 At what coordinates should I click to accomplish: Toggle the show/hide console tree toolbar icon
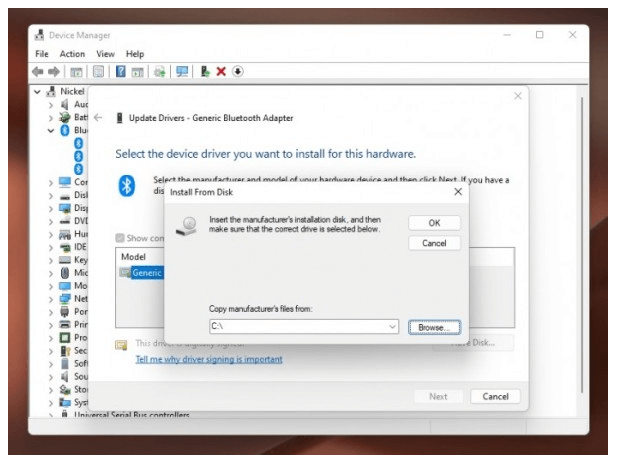(x=76, y=72)
